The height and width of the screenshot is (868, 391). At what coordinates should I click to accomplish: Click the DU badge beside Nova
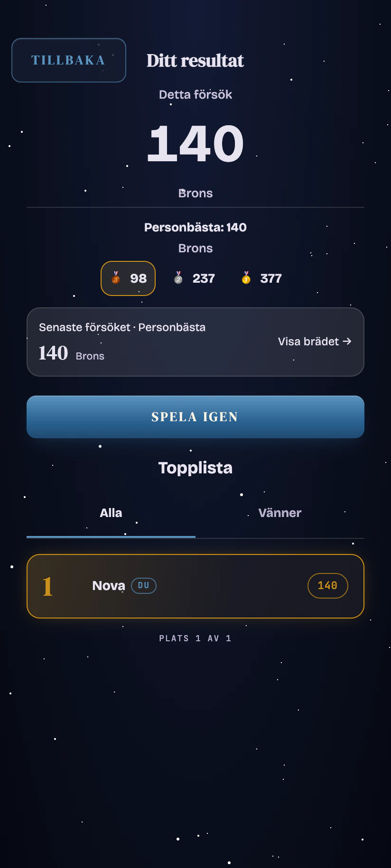(144, 586)
